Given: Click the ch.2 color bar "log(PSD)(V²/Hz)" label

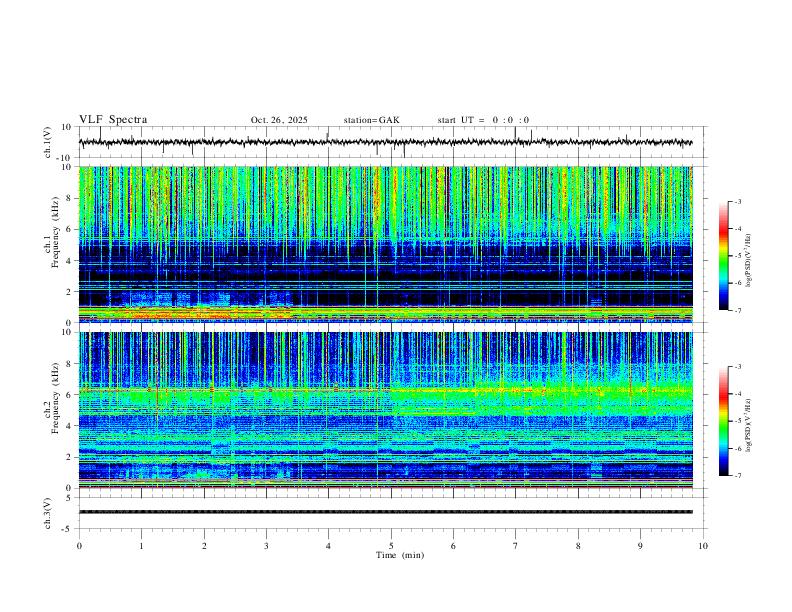Looking at the screenshot, I should (x=749, y=425).
